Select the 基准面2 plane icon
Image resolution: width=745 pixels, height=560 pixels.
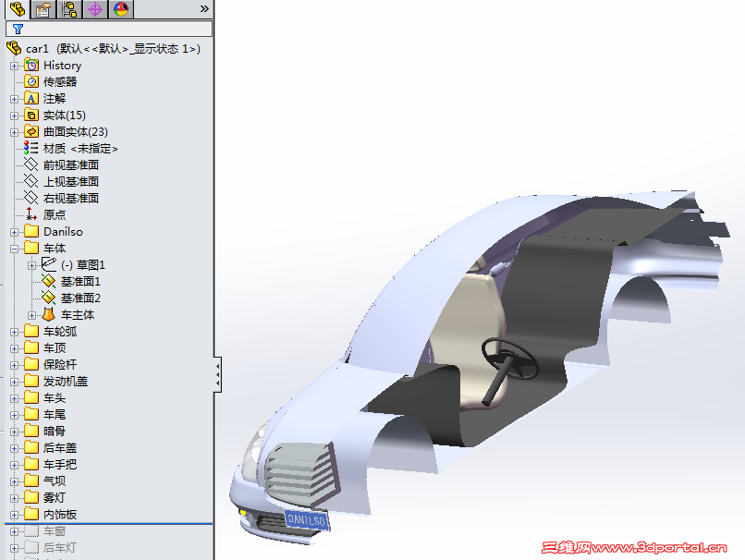[49, 298]
